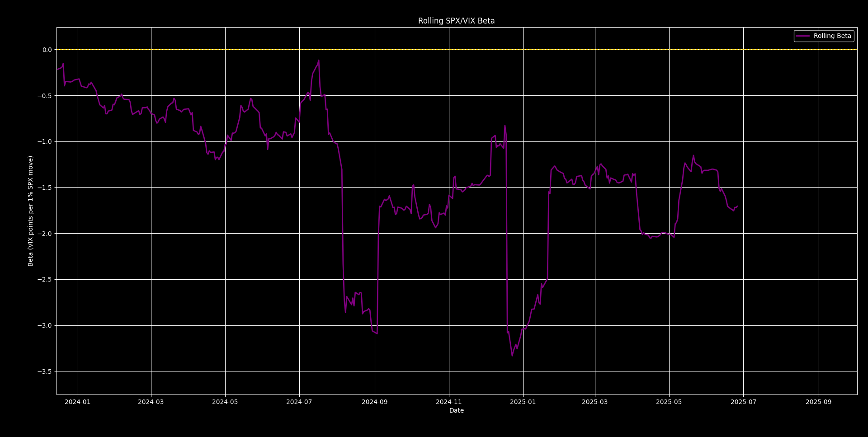Screen dimensions: 868x437
Task: Click the y-axis tick '0.0'
Action: (47, 50)
